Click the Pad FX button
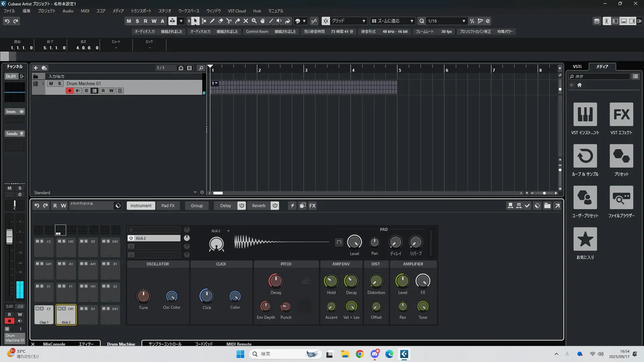 click(168, 205)
